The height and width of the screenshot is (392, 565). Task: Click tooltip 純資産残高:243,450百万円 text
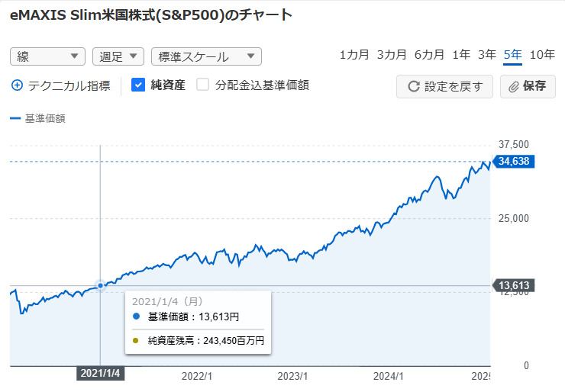point(206,341)
